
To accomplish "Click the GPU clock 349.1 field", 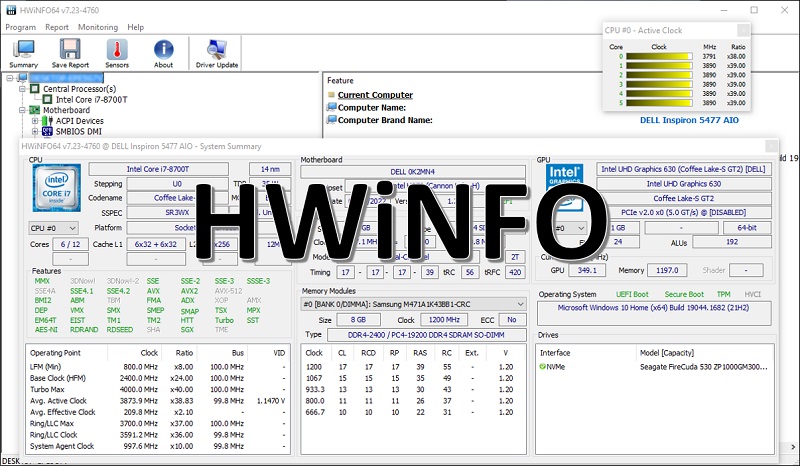I will coord(587,270).
